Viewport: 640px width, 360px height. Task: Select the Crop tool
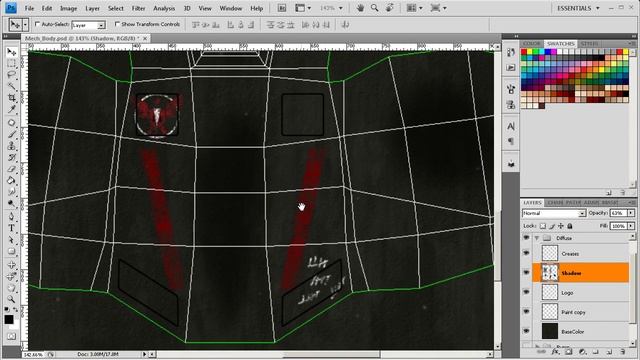11,98
